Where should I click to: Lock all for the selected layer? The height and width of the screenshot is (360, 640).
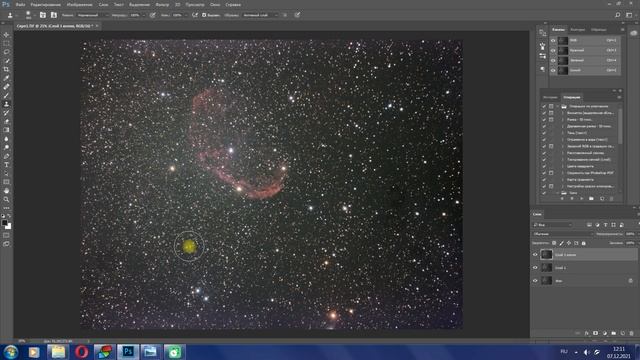click(584, 243)
